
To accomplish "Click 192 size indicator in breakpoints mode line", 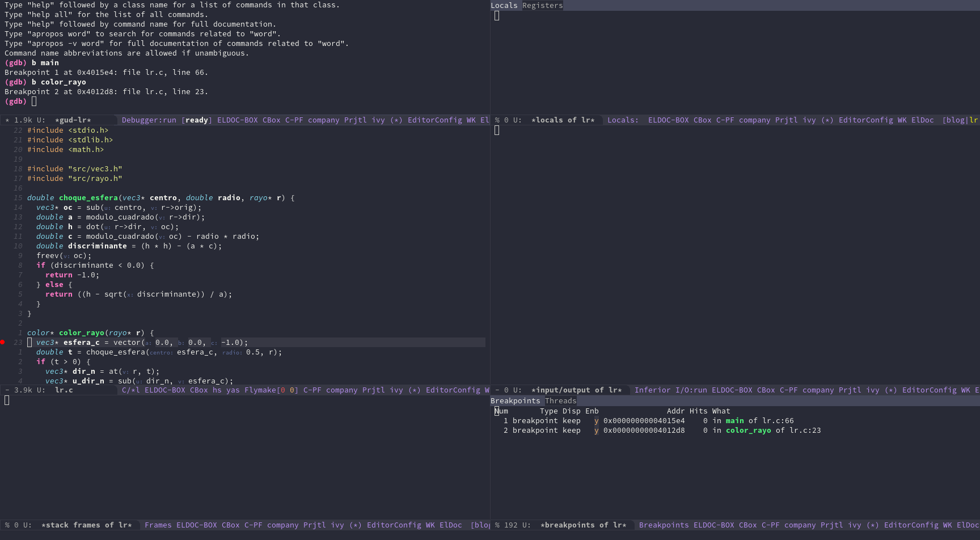I will [511, 525].
